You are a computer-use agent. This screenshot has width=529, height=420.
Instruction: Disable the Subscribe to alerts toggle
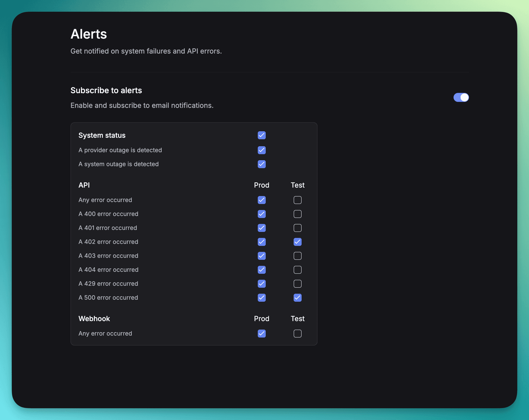pyautogui.click(x=461, y=97)
